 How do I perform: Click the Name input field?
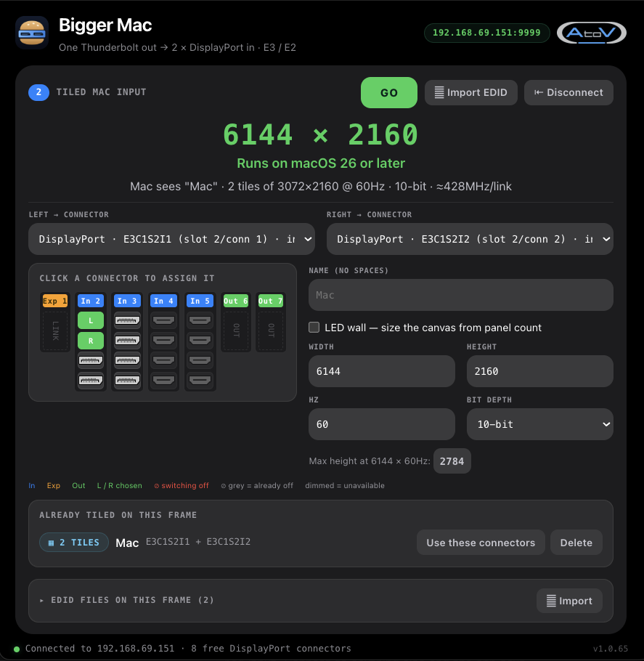(460, 295)
